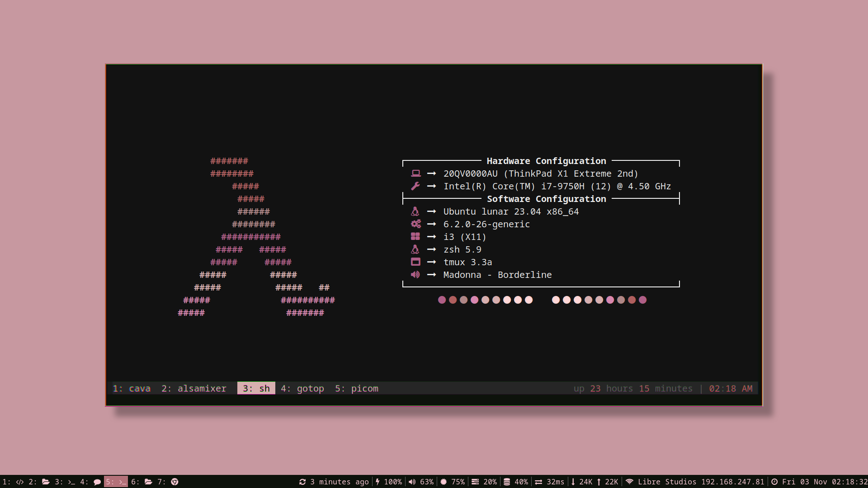Image resolution: width=868 pixels, height=488 pixels.
Task: Switch to the cava tmux window
Action: [132, 388]
